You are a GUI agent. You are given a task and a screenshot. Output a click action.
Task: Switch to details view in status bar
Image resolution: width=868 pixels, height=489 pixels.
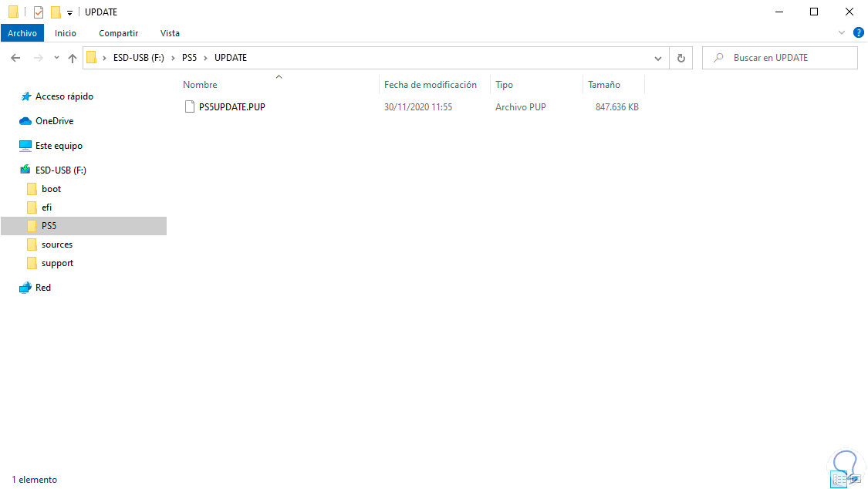coord(839,480)
